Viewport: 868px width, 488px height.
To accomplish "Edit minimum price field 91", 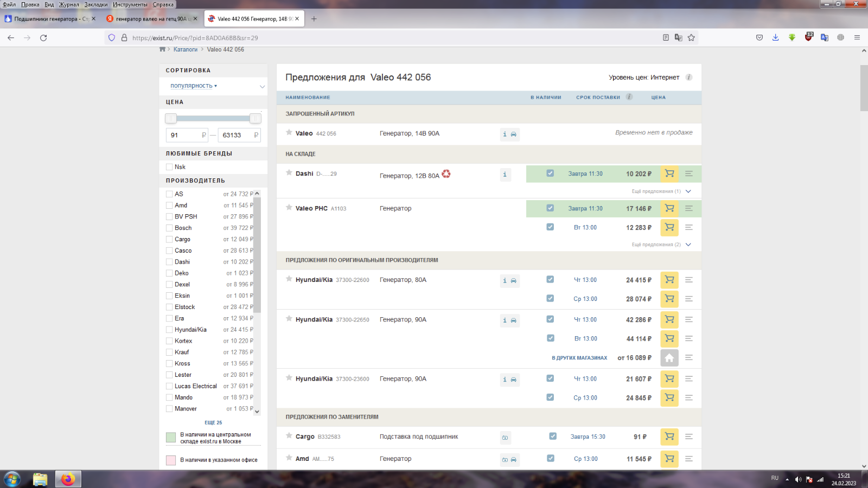I will pos(187,135).
